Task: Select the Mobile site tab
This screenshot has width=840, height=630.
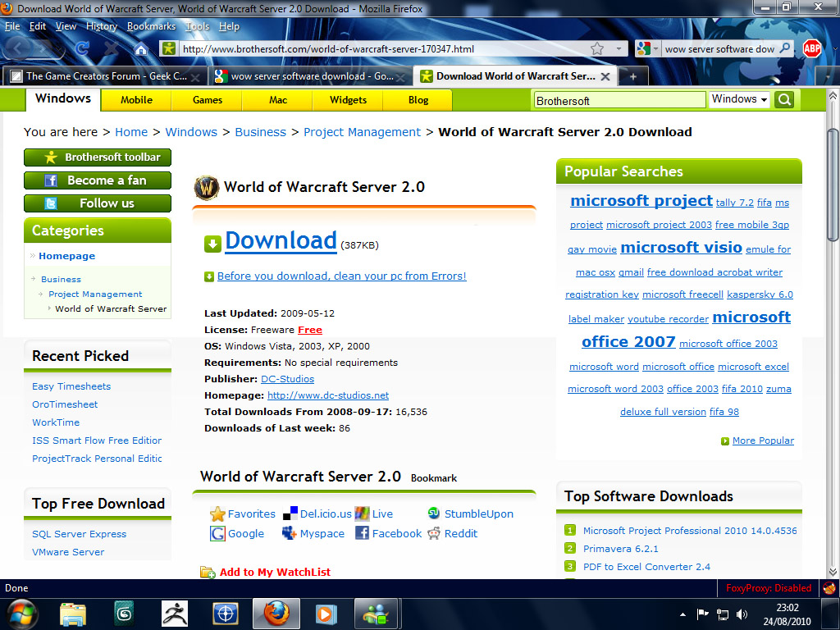Action: click(x=136, y=100)
